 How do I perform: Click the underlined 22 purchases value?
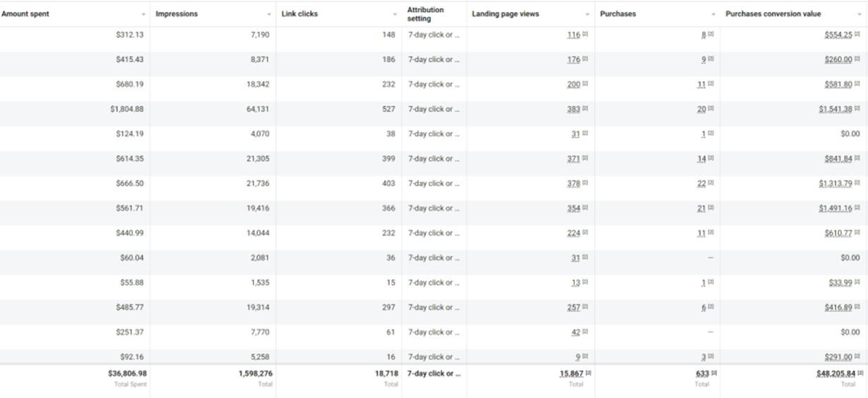(701, 183)
